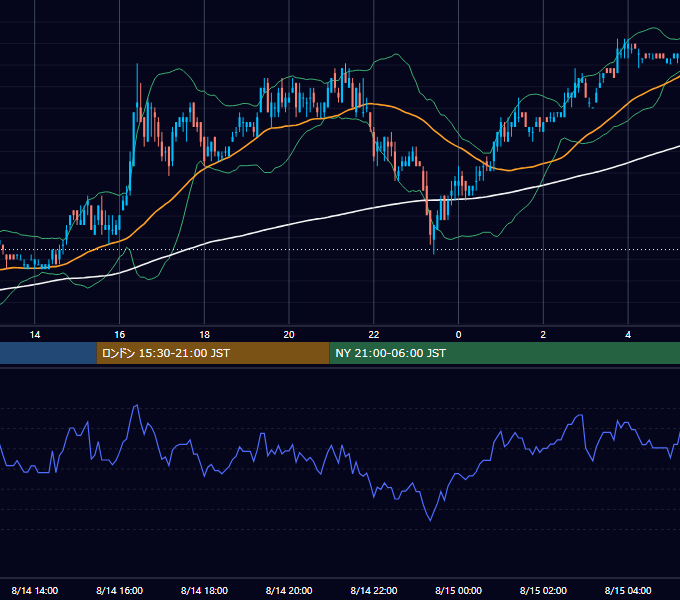
Task: Click the 8/15 04:00 time label
Action: [628, 590]
